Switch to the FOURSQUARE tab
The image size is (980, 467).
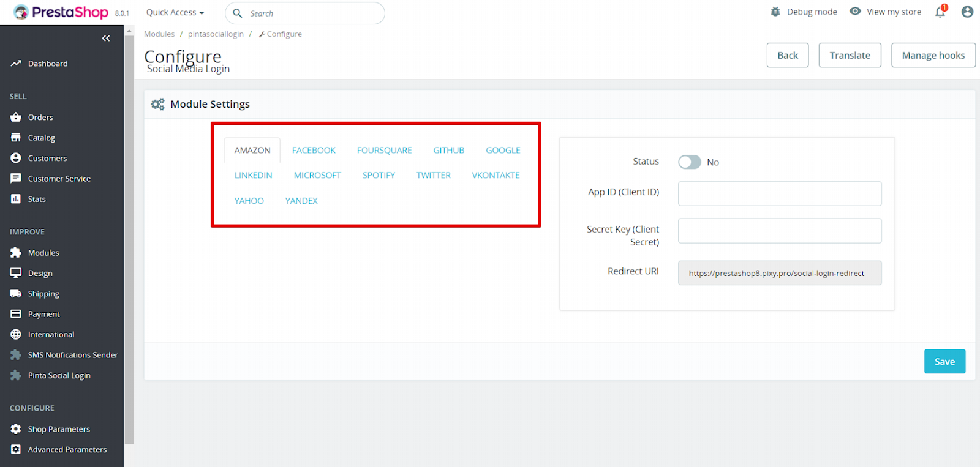[385, 151]
